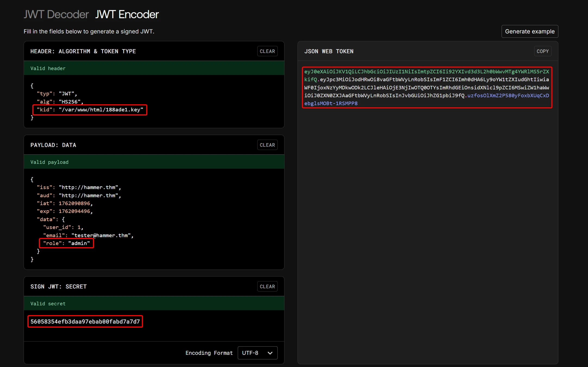Click the alg HS256 header line

tap(60, 102)
